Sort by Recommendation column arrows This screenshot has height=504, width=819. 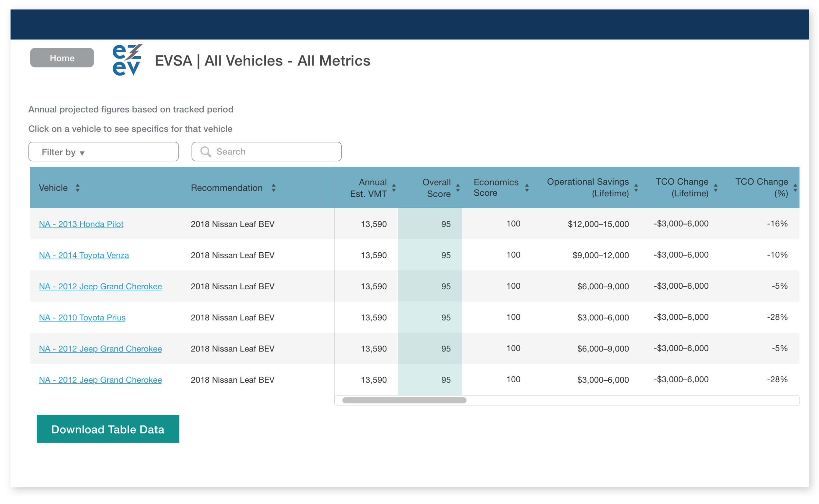point(273,188)
